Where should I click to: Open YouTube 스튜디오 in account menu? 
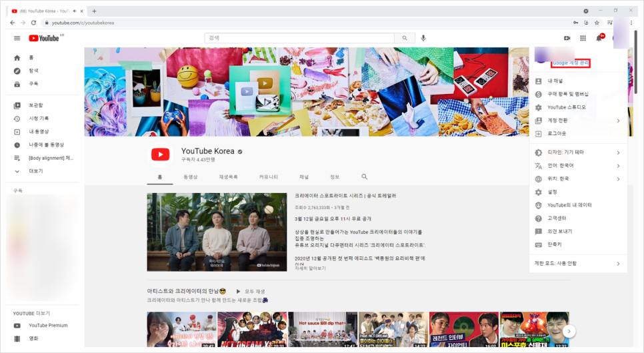(x=578, y=107)
